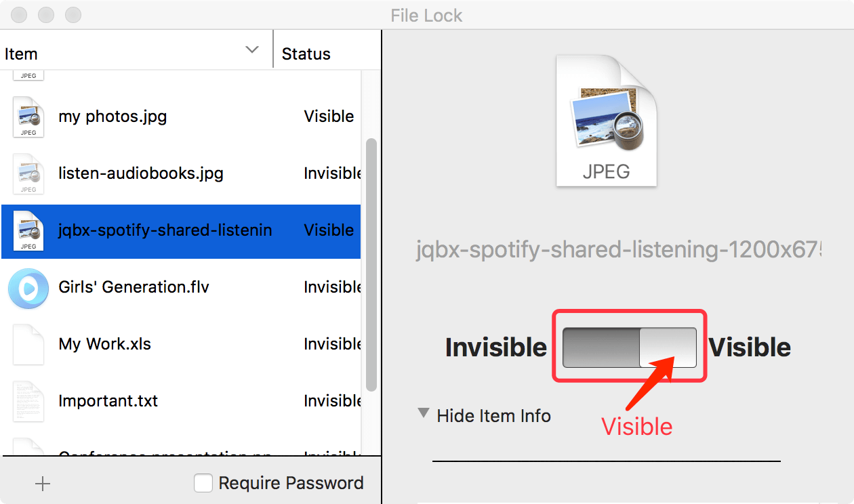This screenshot has height=504, width=854.
Task: Collapse the Hide Item Info section
Action: pyautogui.click(x=493, y=416)
